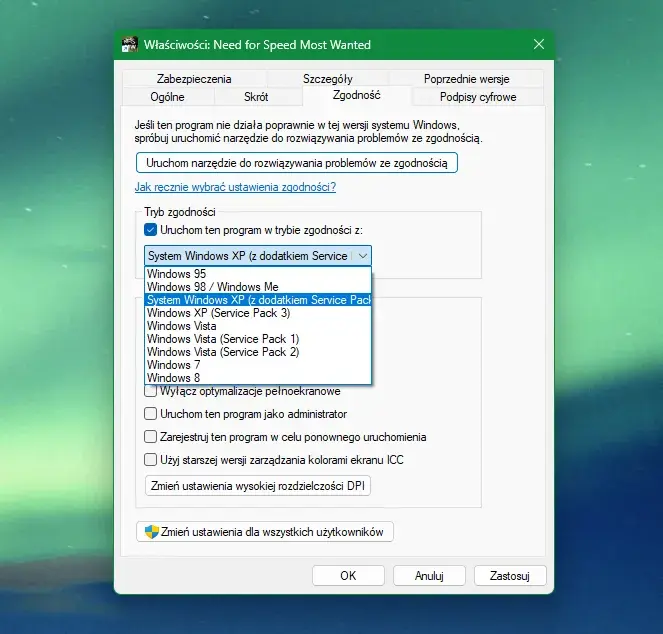Check 'Uruchom ten program jako administrator'
The height and width of the screenshot is (634, 663).
coord(150,414)
